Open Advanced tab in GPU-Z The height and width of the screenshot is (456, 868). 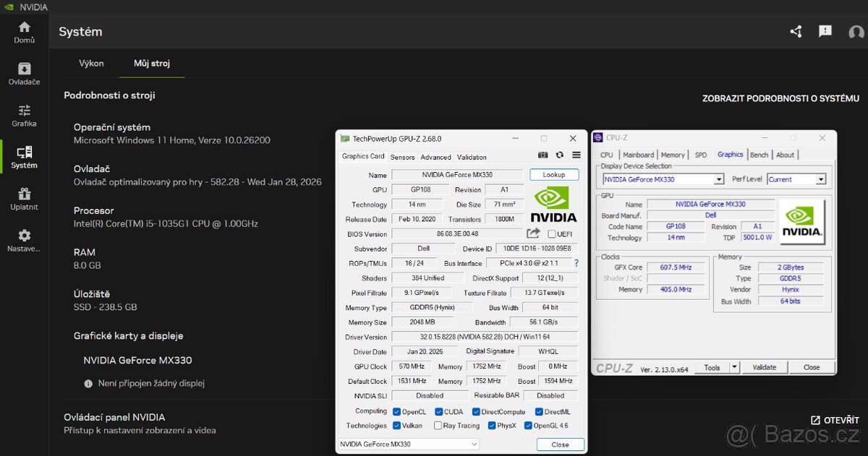point(435,157)
